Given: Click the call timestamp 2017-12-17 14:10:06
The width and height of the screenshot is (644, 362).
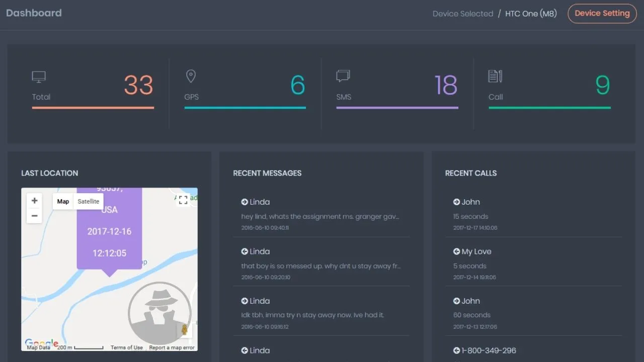Looking at the screenshot, I should [x=475, y=228].
